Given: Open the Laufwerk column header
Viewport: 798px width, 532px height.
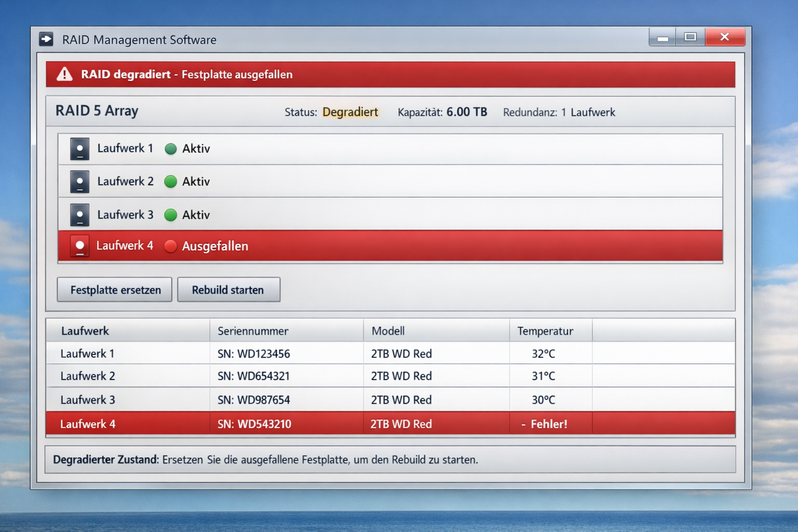Looking at the screenshot, I should 86,330.
